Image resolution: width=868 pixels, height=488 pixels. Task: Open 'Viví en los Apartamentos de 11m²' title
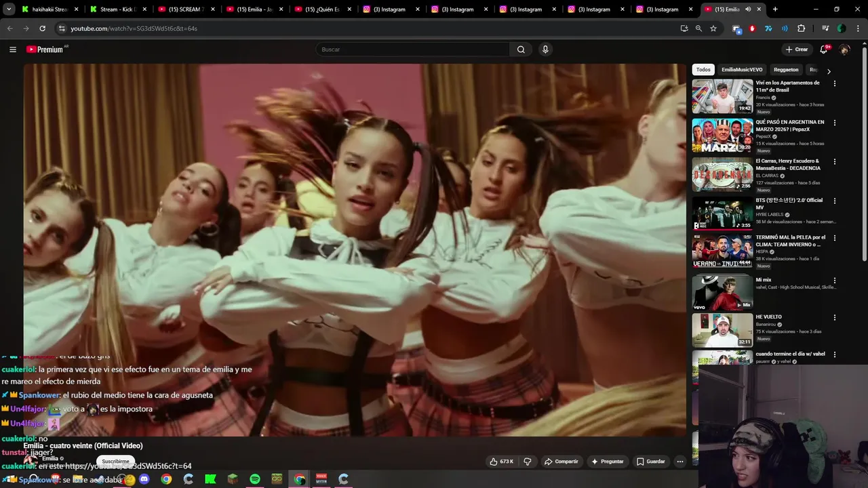(x=787, y=86)
